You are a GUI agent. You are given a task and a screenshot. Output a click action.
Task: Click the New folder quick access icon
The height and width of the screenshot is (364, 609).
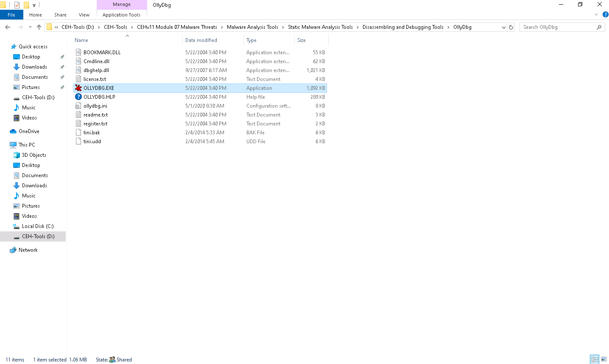(x=26, y=5)
